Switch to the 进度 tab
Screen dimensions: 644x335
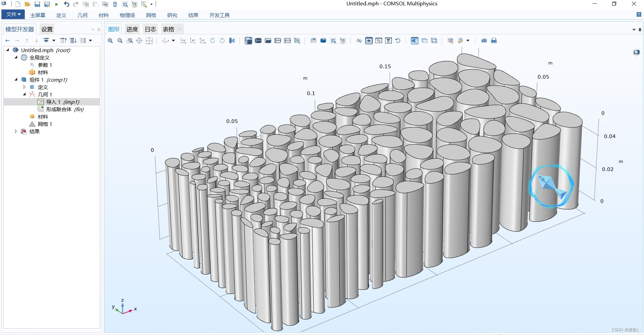pyautogui.click(x=132, y=29)
